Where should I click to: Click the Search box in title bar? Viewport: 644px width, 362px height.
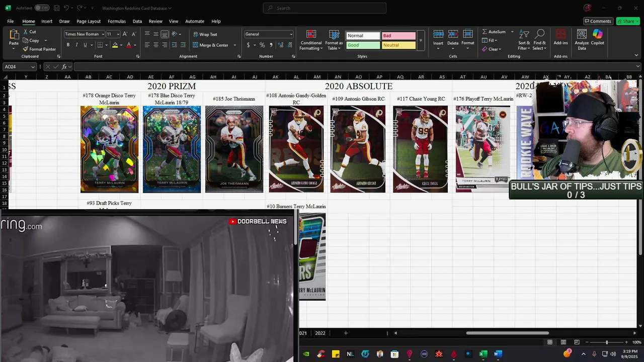[325, 8]
